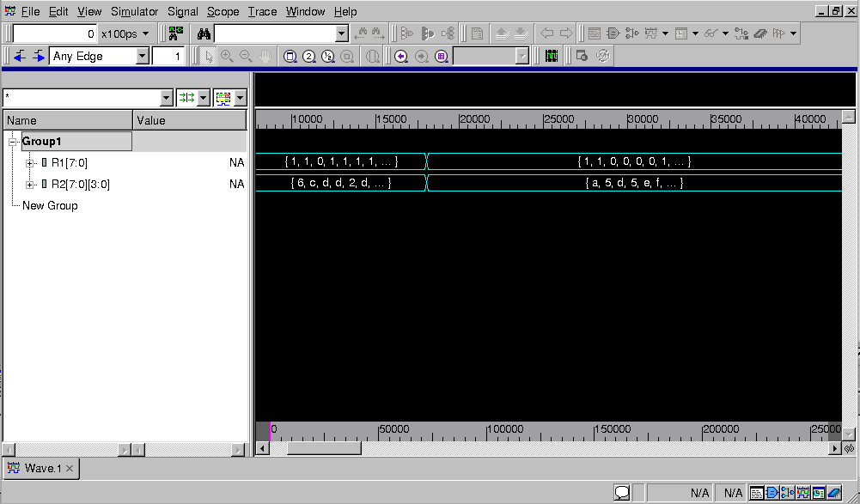
Task: Click the zoom out magnifier tool
Action: [246, 56]
